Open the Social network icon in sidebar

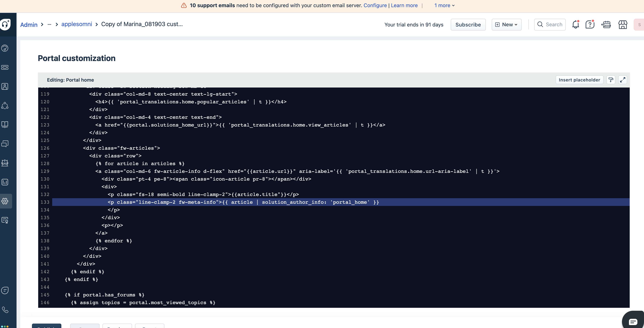(x=5, y=106)
